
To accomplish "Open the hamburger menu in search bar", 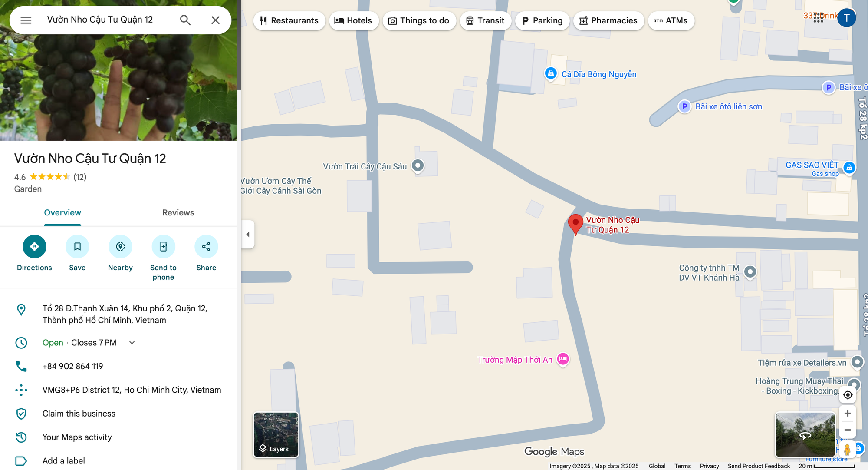I will (x=26, y=20).
